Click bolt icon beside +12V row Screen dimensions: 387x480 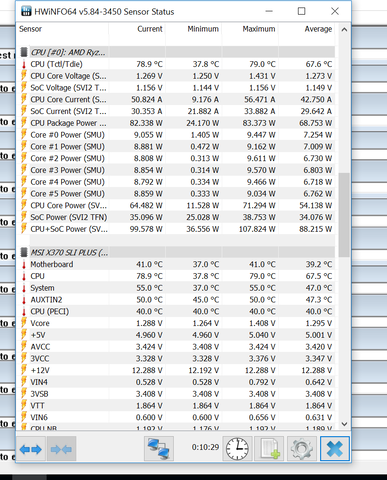(x=24, y=370)
